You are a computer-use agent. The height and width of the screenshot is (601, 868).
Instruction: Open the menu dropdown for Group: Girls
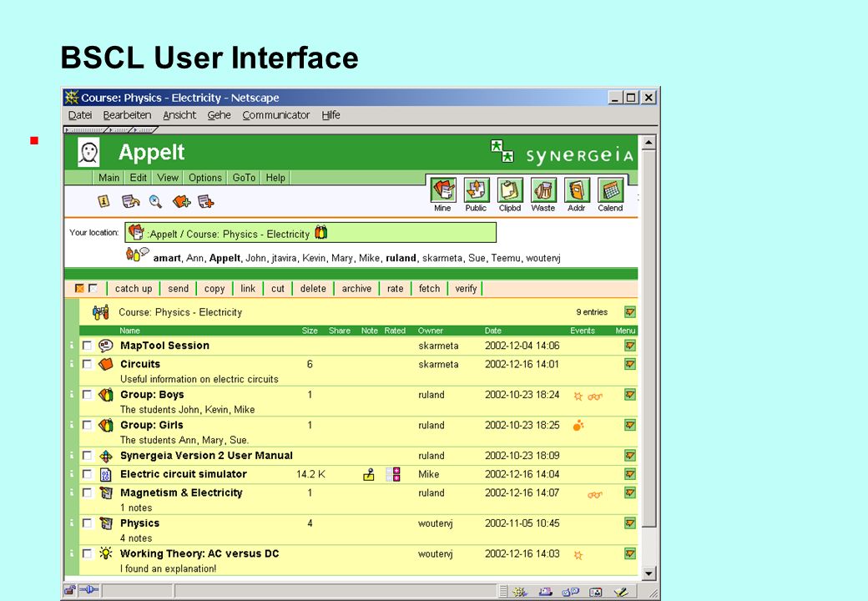[x=630, y=425]
